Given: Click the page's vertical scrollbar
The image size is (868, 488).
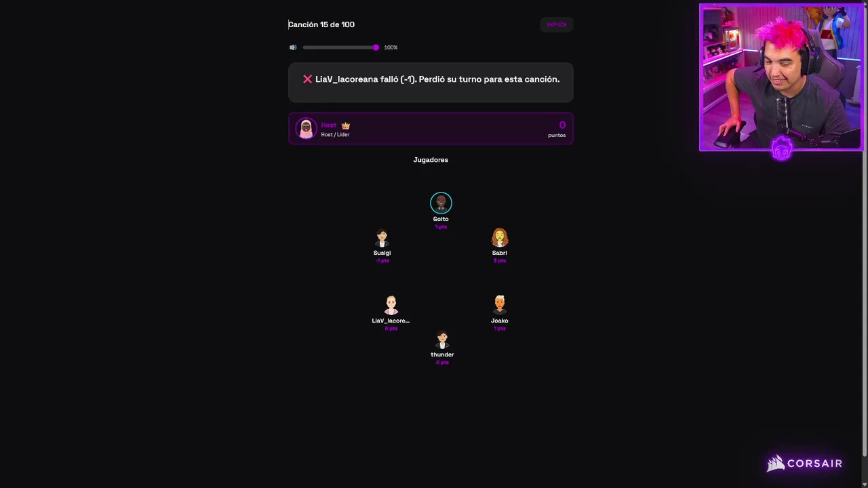Looking at the screenshot, I should pyautogui.click(x=865, y=230).
